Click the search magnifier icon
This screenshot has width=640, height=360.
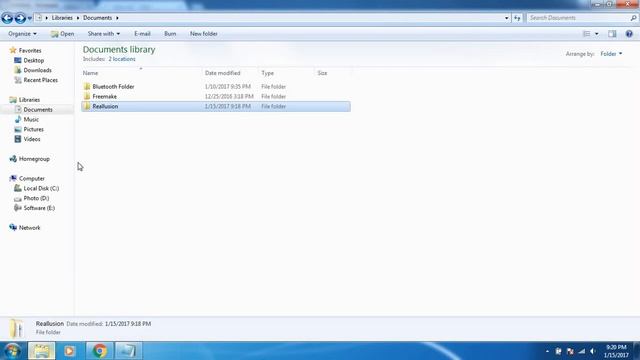click(x=633, y=18)
